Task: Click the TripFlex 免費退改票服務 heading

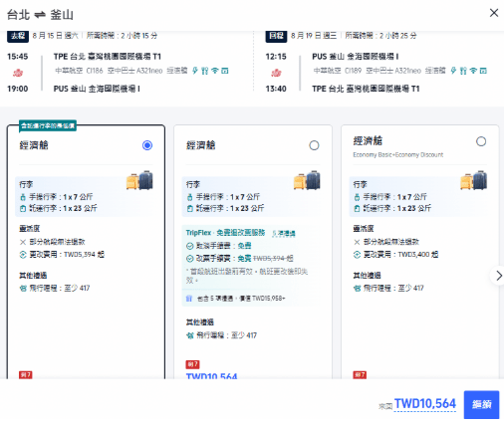Action: tap(225, 233)
